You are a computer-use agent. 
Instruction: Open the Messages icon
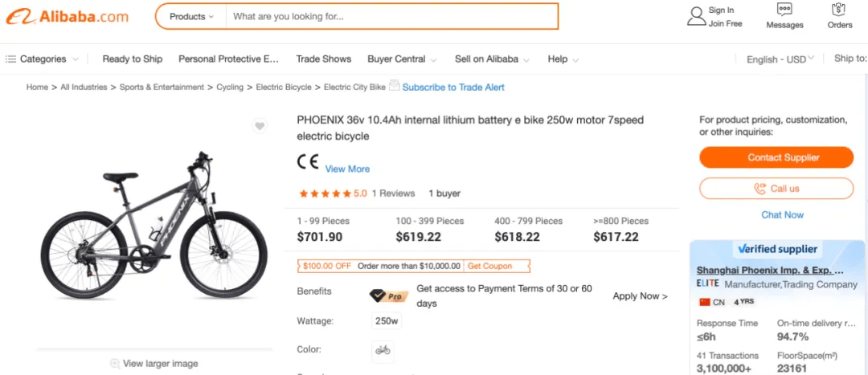784,10
